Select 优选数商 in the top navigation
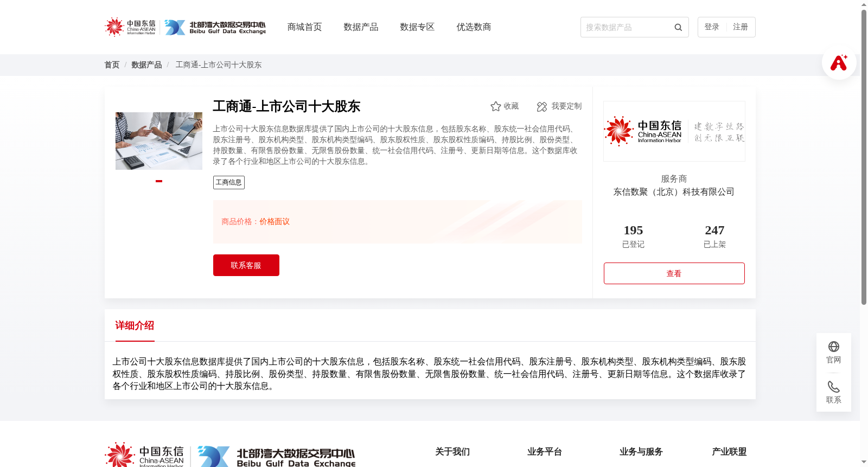Screen dimensions: 868x467 click(x=474, y=27)
